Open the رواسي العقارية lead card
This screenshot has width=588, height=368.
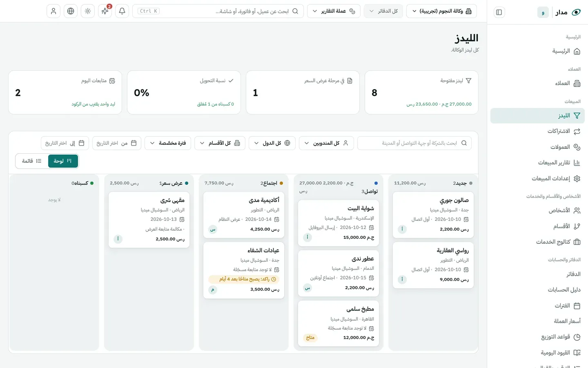tap(433, 265)
